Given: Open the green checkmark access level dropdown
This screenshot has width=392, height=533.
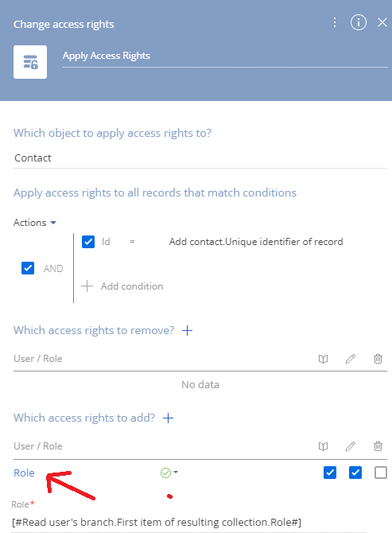Looking at the screenshot, I should [169, 473].
